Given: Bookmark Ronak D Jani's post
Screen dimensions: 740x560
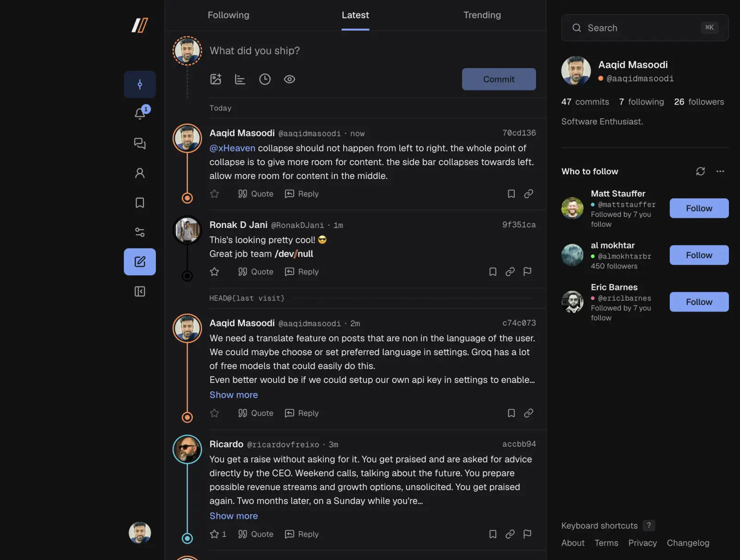Looking at the screenshot, I should [493, 271].
